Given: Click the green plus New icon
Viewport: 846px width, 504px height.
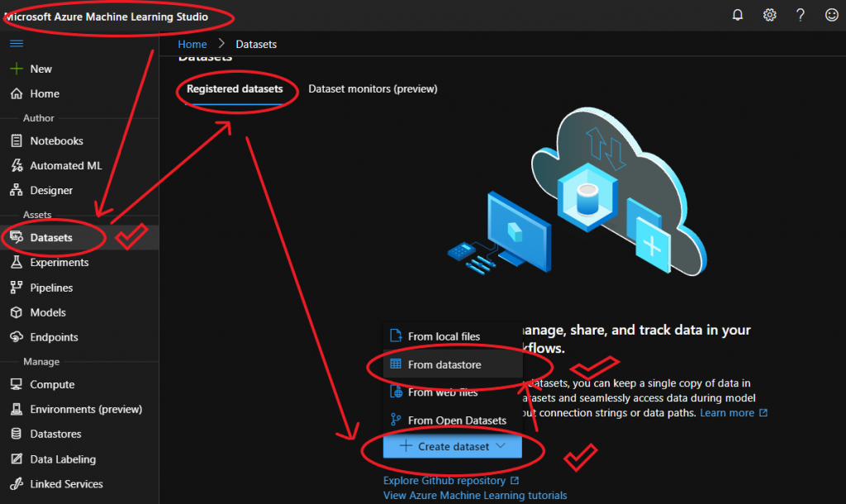Looking at the screenshot, I should [17, 69].
